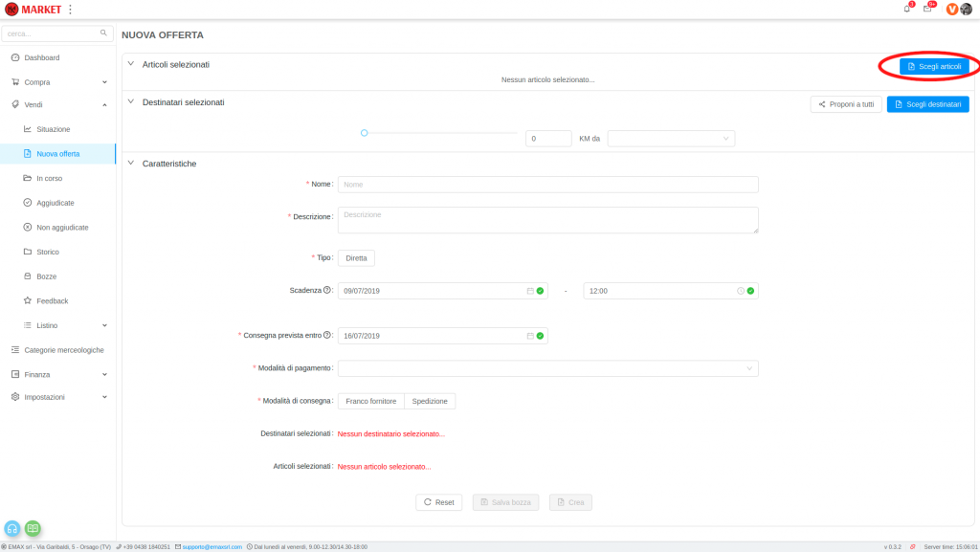The width and height of the screenshot is (980, 552).
Task: Click the three-dot menu beside MARKET logo
Action: pyautogui.click(x=70, y=10)
